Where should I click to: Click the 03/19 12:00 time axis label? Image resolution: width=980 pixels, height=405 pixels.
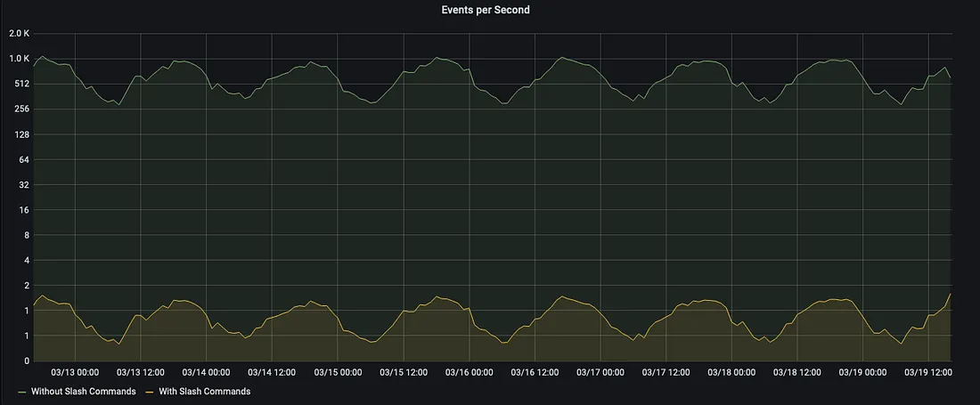pos(927,372)
